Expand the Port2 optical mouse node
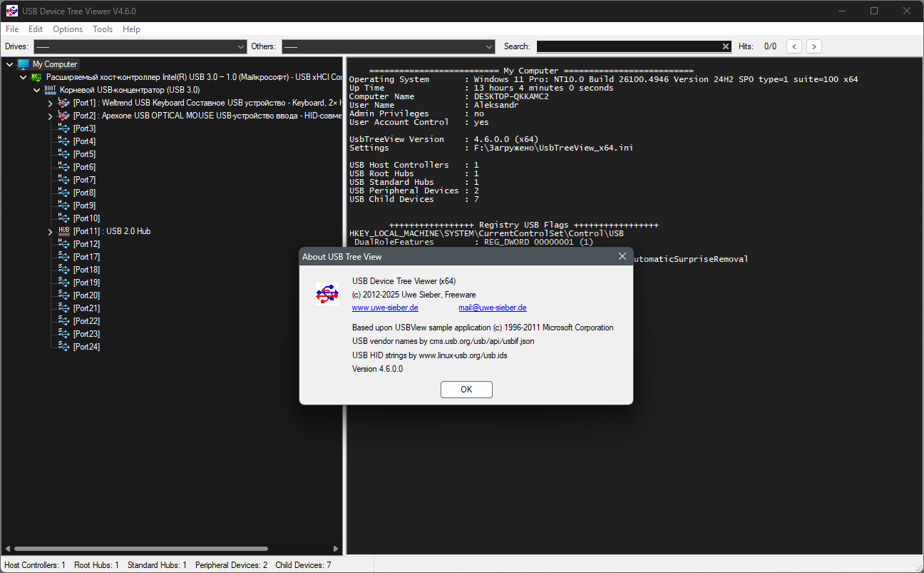The height and width of the screenshot is (573, 924). 51,116
